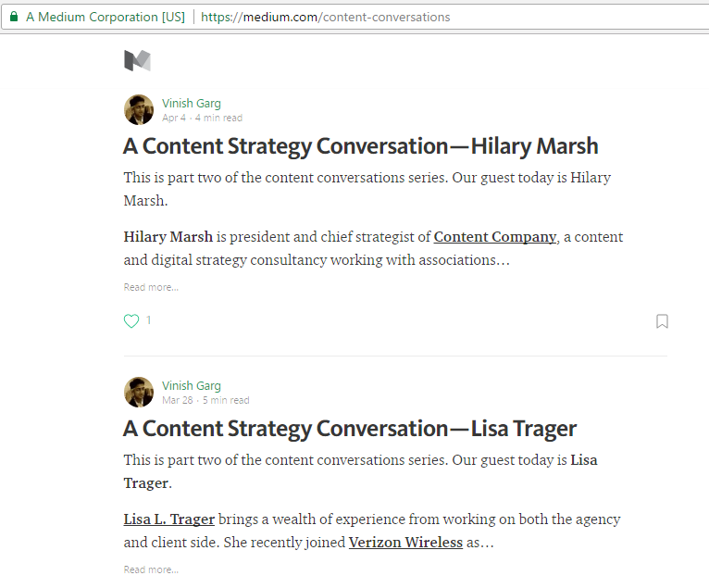Click the A Medium Corporation [US] certificate label
709x588 pixels.
click(106, 18)
